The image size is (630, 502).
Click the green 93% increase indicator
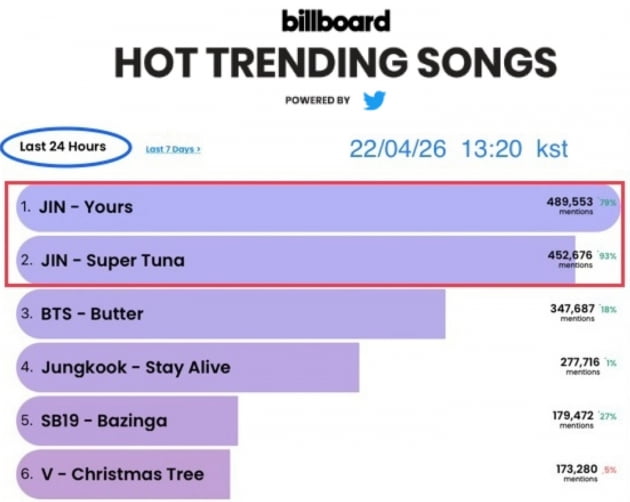pos(607,256)
